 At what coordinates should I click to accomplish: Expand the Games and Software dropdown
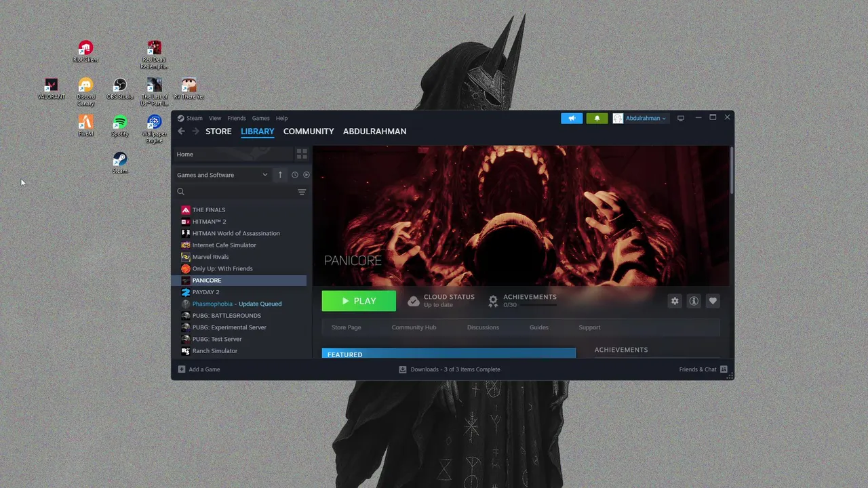222,175
